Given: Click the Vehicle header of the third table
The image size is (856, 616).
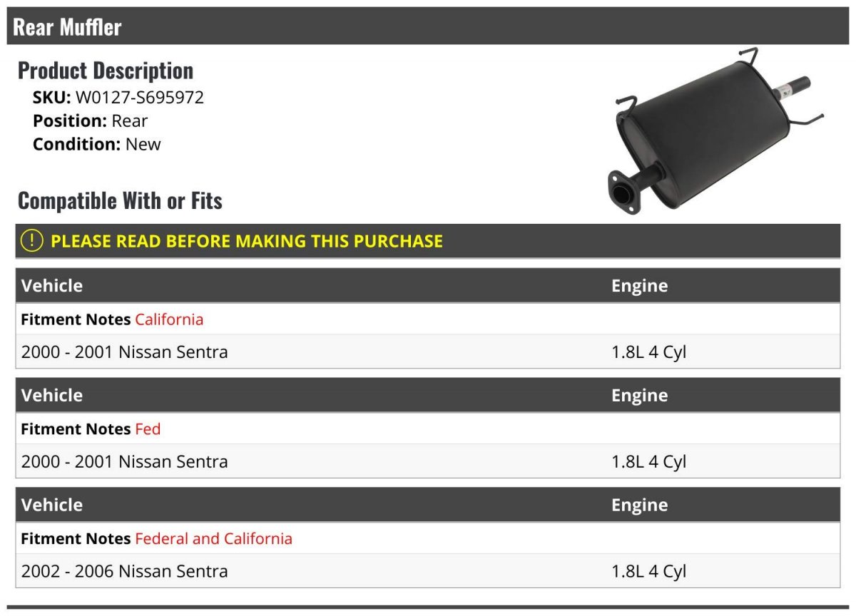Looking at the screenshot, I should coord(52,505).
